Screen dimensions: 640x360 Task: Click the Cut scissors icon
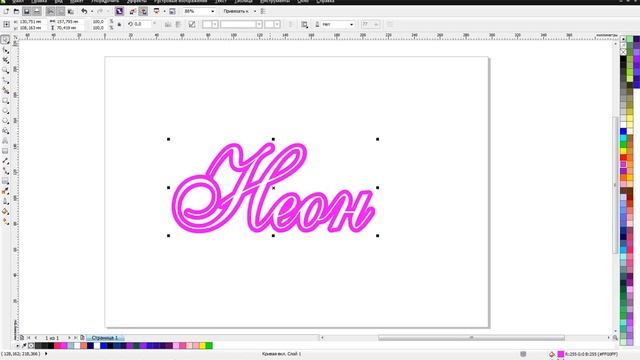pos(50,11)
